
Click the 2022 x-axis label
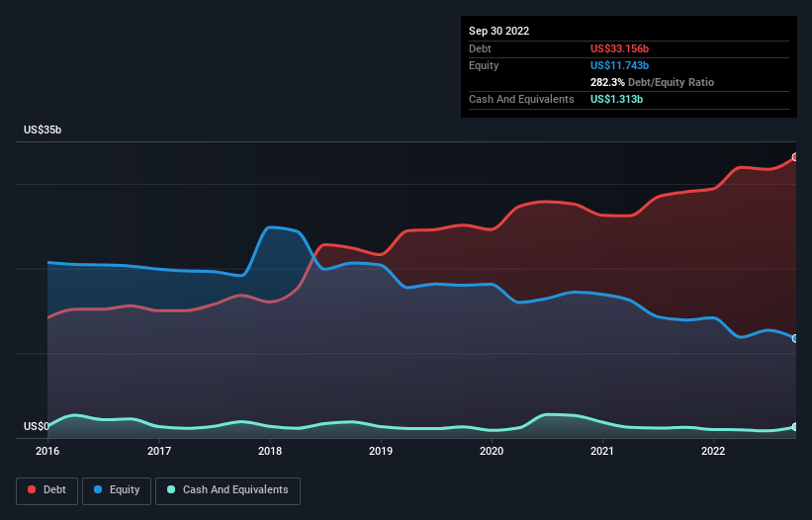tap(713, 451)
